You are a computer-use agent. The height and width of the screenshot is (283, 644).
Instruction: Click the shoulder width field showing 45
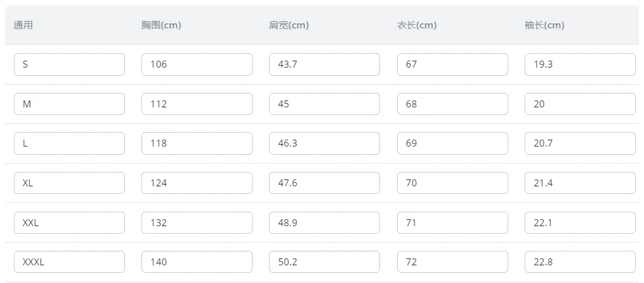coord(325,104)
